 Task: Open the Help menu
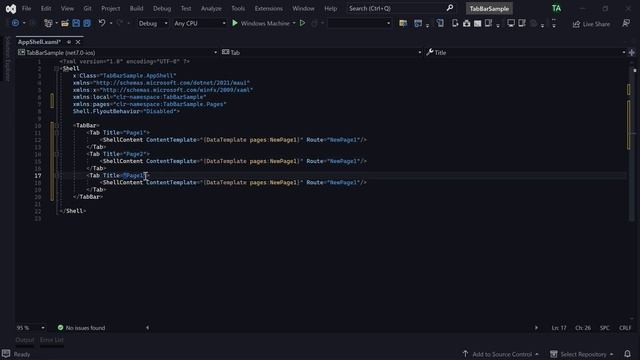(331, 8)
